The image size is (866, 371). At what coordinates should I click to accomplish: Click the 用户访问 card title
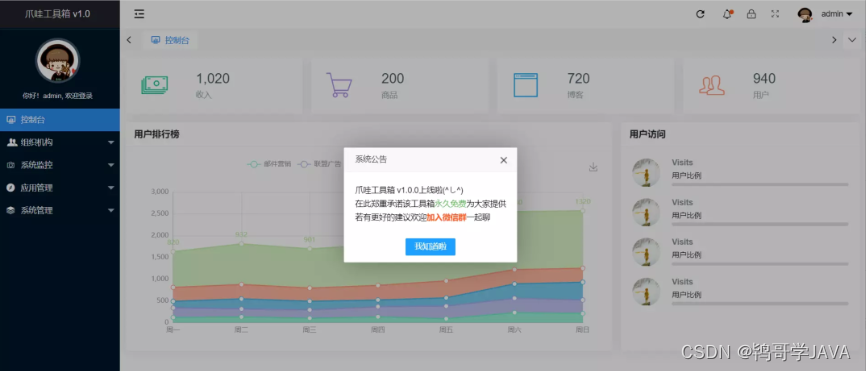[647, 134]
